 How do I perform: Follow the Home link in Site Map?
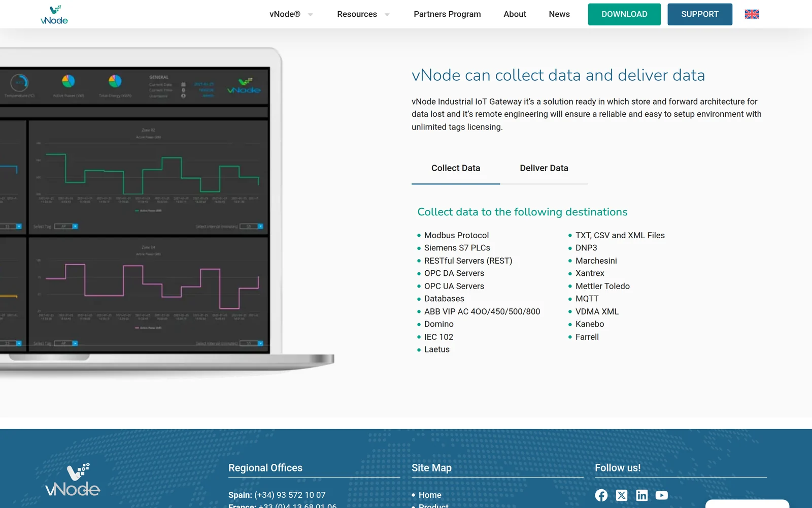click(x=430, y=495)
